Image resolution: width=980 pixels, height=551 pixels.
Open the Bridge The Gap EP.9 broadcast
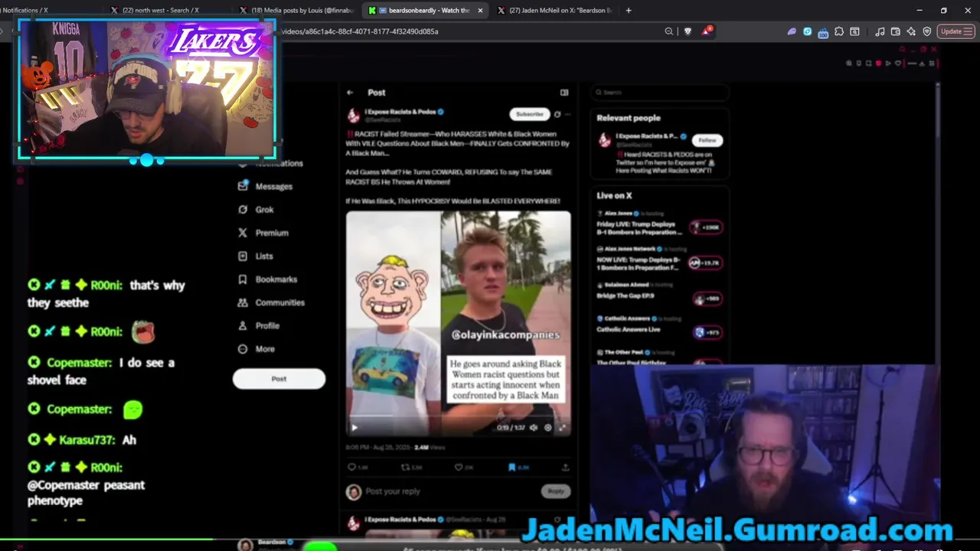click(x=660, y=295)
